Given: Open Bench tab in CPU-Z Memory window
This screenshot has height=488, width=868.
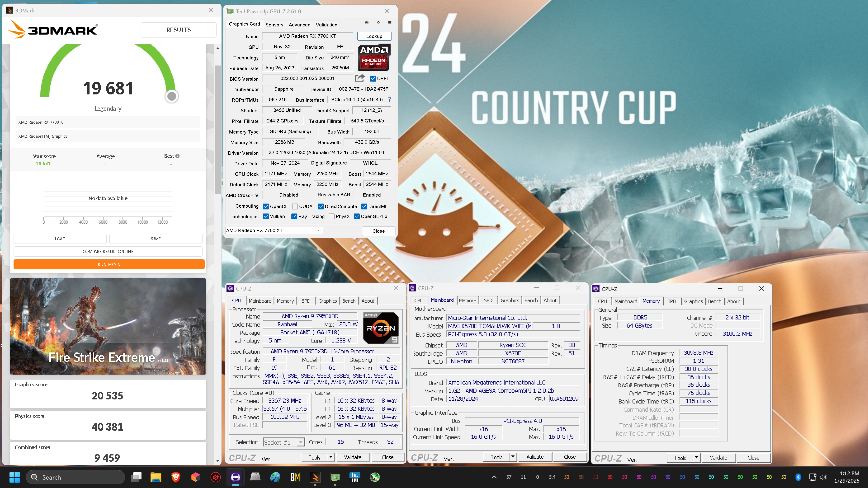Looking at the screenshot, I should pyautogui.click(x=714, y=301).
